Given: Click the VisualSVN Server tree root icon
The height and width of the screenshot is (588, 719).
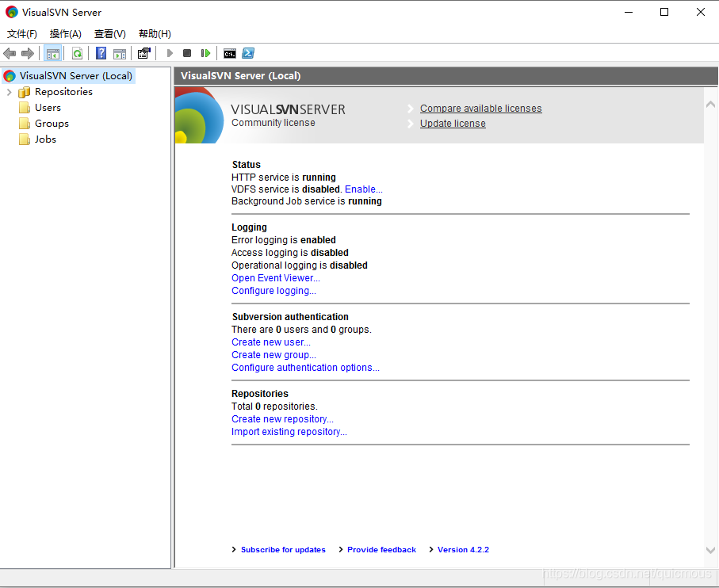Looking at the screenshot, I should click(10, 76).
